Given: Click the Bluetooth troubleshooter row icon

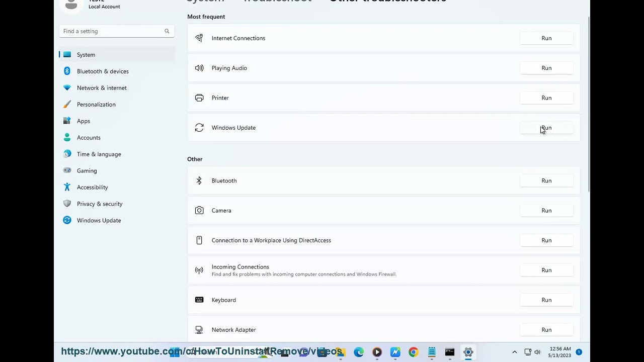Looking at the screenshot, I should click(x=199, y=180).
